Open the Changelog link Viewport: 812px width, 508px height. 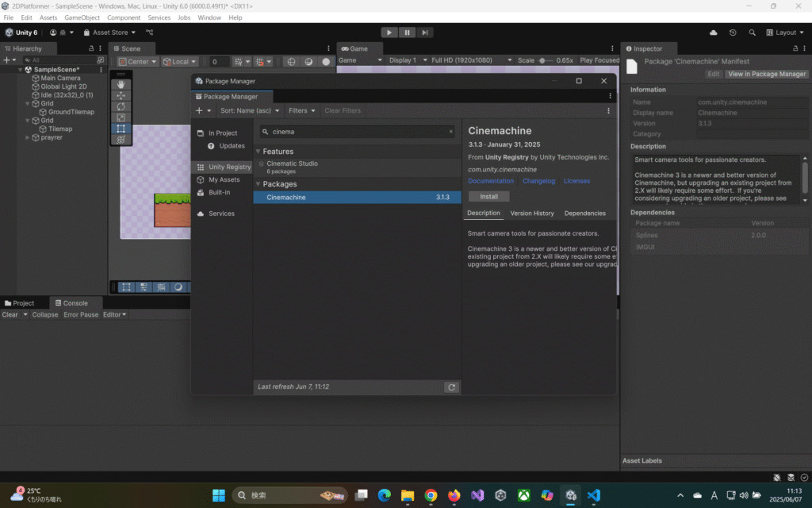coord(538,181)
